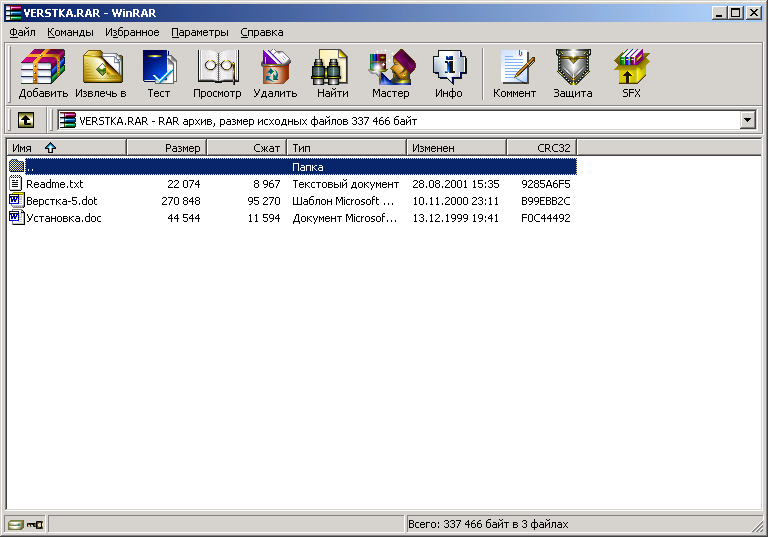
Task: Create SFX archive via SFX icon
Action: 631,67
